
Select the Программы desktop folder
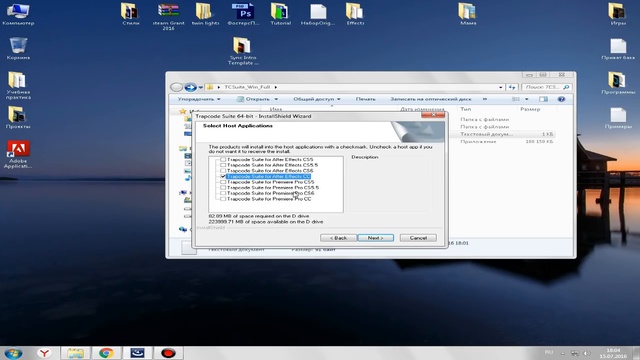point(618,83)
